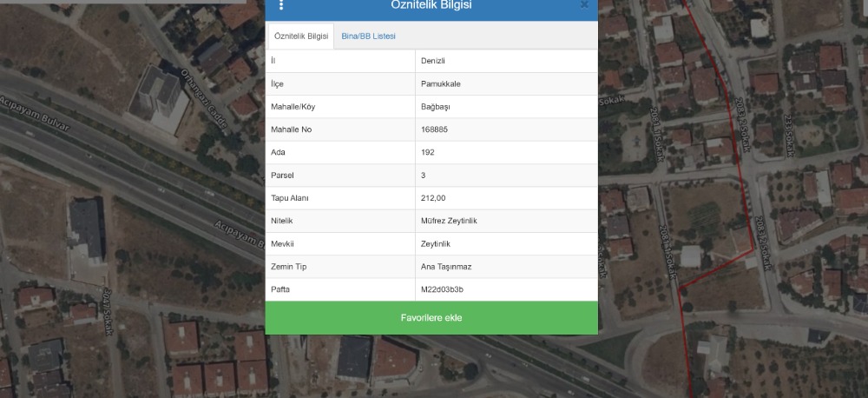Viewport: 868px width, 398px height.
Task: Select the Mahalle No value "168885"
Action: [435, 129]
